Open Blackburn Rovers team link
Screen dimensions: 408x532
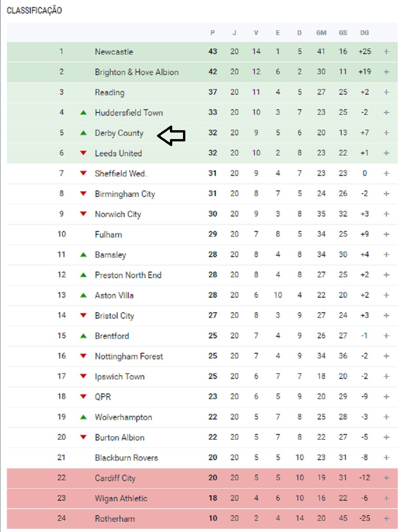pos(127,458)
